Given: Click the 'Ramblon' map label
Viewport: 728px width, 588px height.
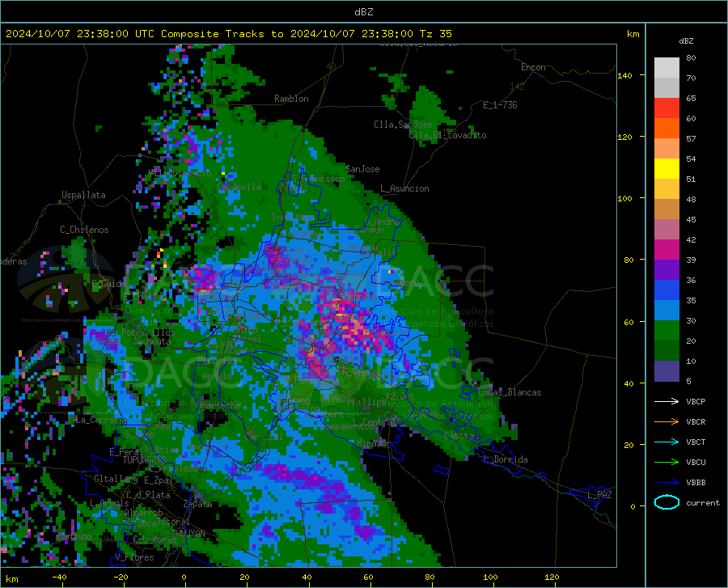Looking at the screenshot, I should [291, 99].
